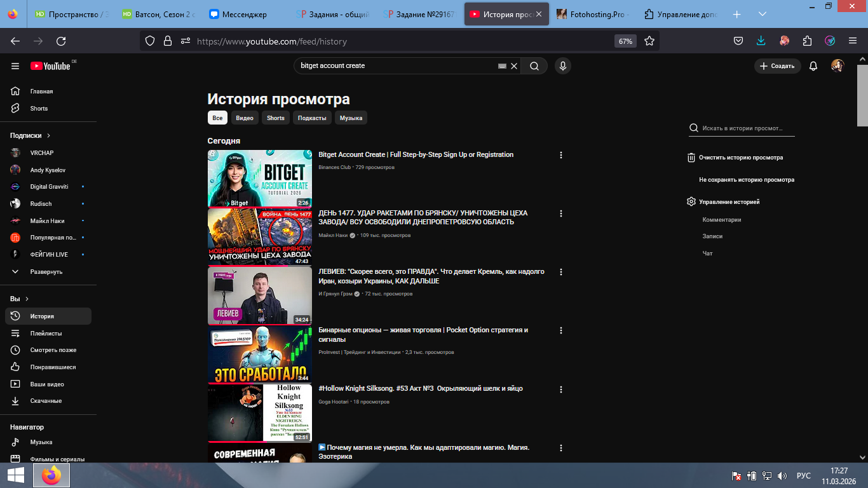868x488 pixels.
Task: Clear the search box text
Action: (514, 66)
